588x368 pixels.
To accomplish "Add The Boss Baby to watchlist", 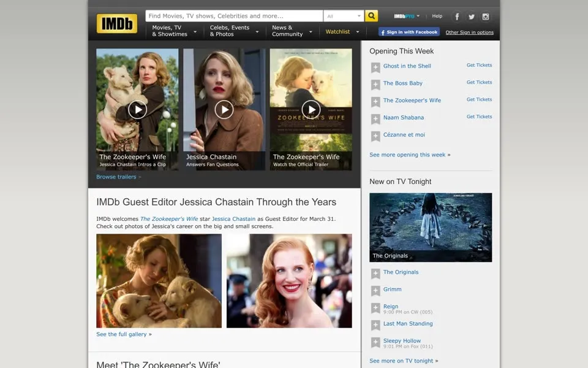I will click(x=375, y=85).
